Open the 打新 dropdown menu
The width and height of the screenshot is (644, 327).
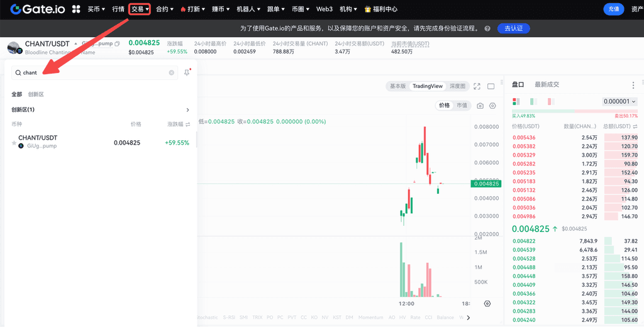pyautogui.click(x=192, y=9)
